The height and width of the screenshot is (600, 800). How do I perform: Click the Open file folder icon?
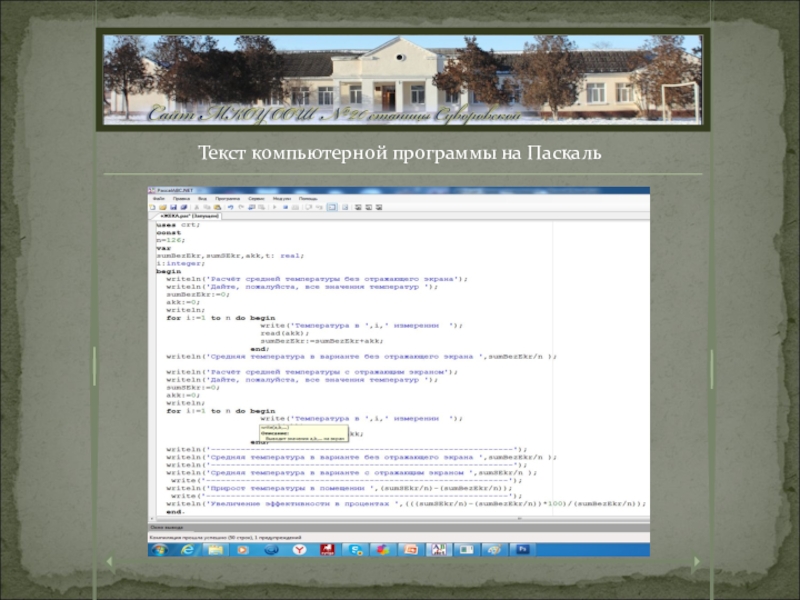(x=160, y=207)
